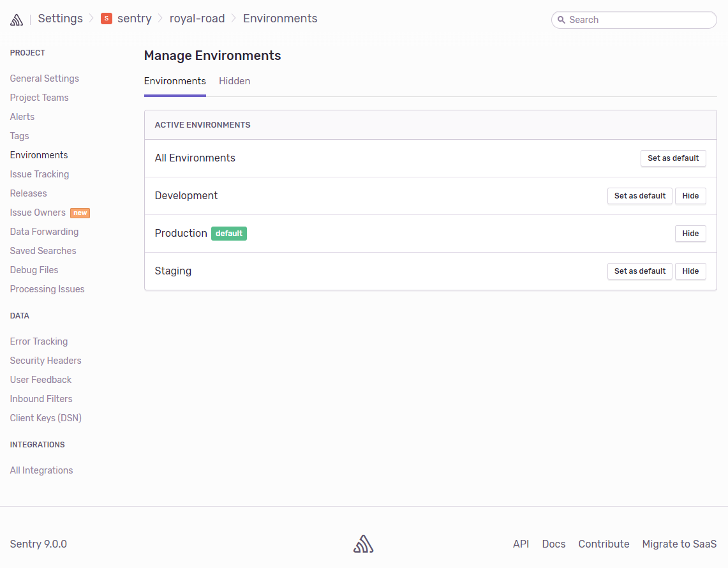Image resolution: width=728 pixels, height=568 pixels.
Task: Open User Feedback settings
Action: (41, 380)
